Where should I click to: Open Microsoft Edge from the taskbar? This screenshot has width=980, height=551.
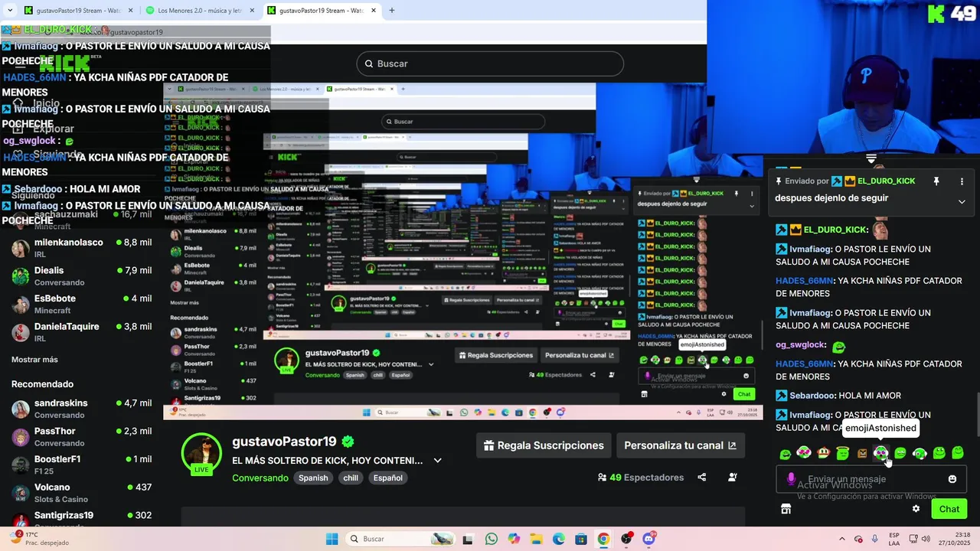click(x=558, y=539)
